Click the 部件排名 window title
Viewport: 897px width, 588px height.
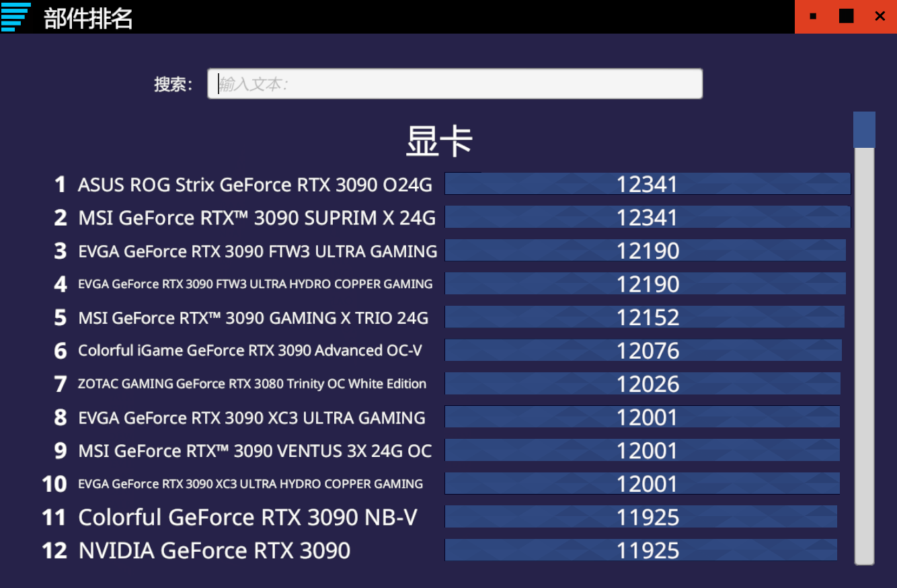pyautogui.click(x=88, y=17)
